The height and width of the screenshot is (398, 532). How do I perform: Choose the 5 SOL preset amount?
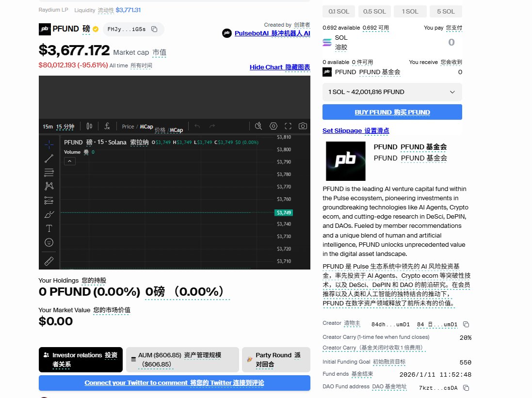tap(446, 12)
